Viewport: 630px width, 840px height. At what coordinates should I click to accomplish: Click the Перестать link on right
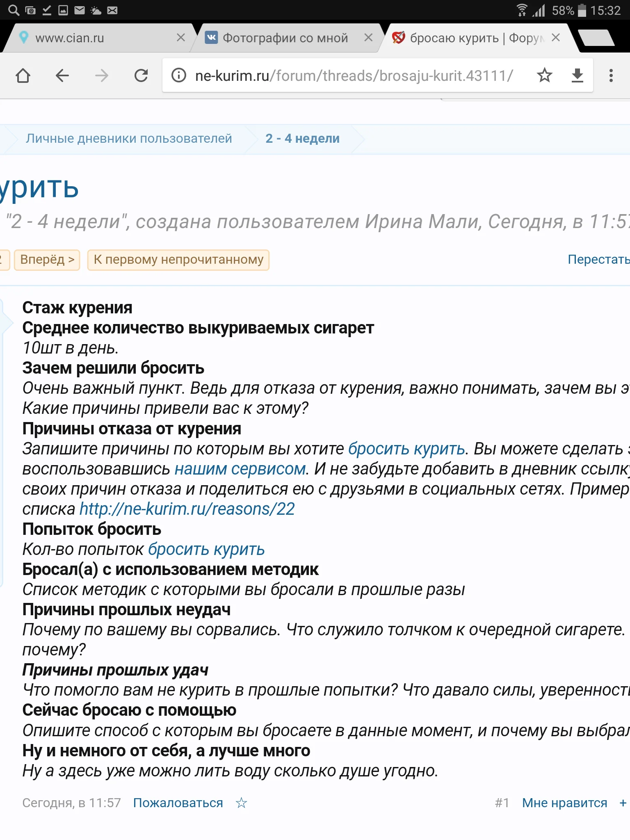point(598,259)
